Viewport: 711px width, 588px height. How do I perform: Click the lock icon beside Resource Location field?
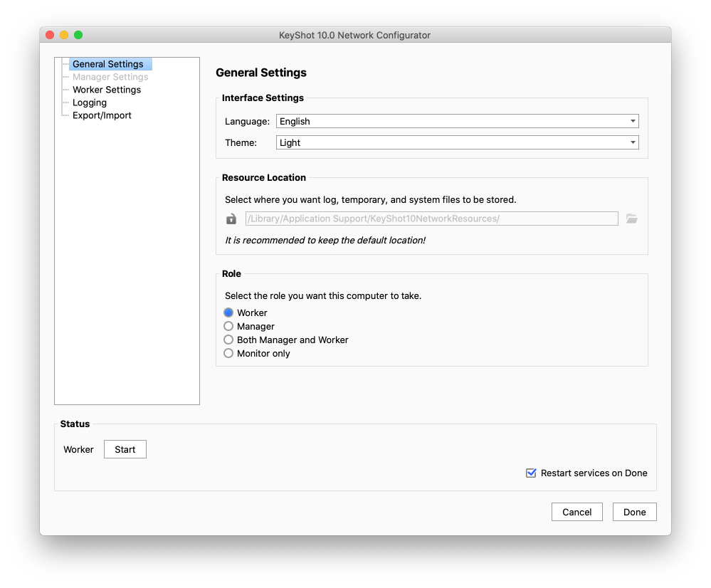(x=231, y=219)
